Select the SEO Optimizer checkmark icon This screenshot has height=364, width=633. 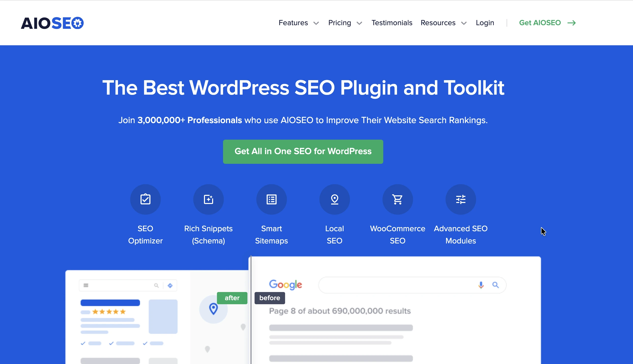(145, 199)
